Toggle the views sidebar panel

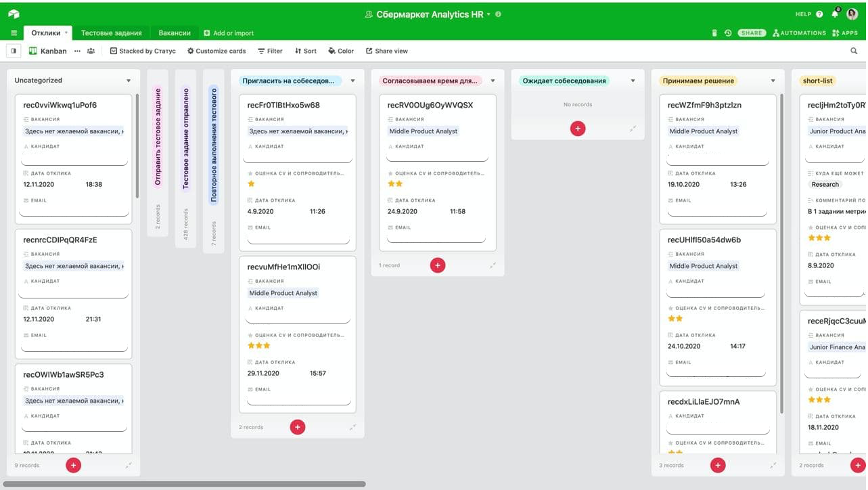tap(14, 51)
